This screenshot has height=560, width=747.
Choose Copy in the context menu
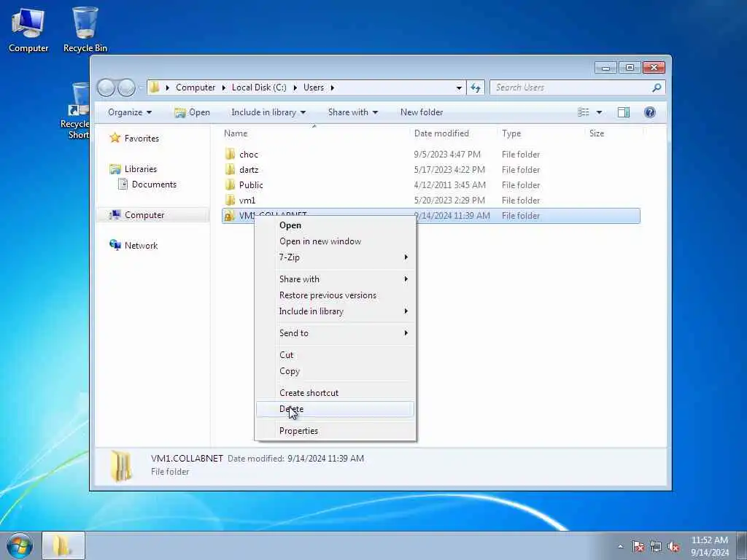(336, 371)
